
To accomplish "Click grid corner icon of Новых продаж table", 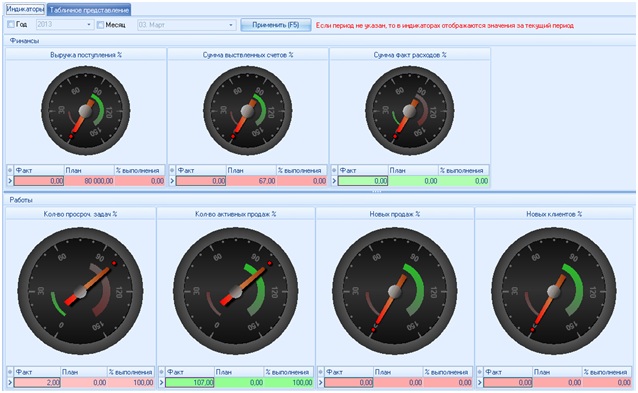I will 321,372.
